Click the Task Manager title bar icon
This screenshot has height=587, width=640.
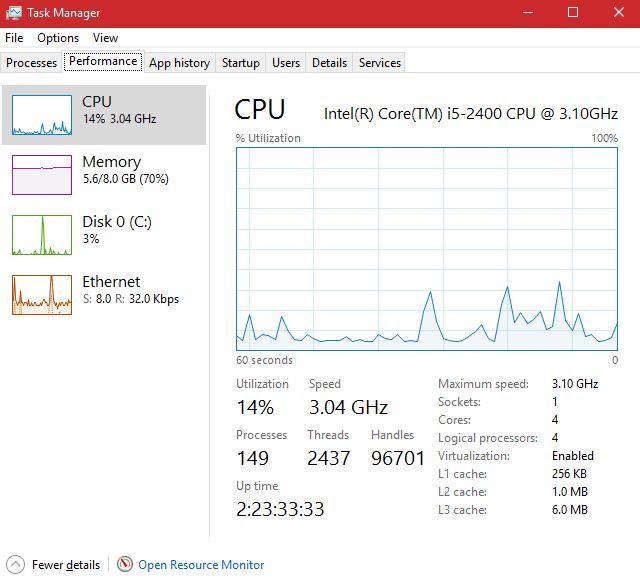13,13
